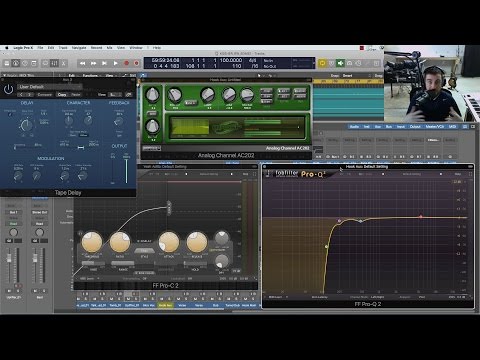Open the File menu
Screen dimensions: 480x360
point(40,48)
